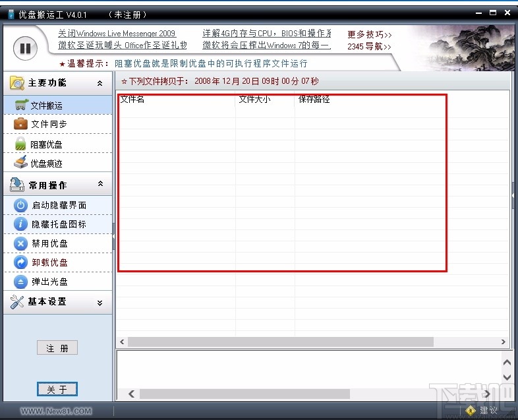Viewport: 518px width, 420px height.
Task: Select the 优盘痕迹 menu item
Action: (x=58, y=163)
